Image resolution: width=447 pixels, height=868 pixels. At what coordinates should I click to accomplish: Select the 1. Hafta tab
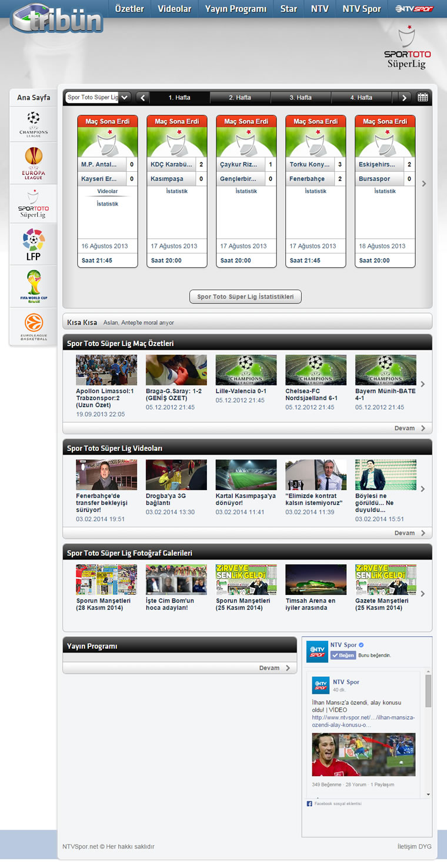pos(179,98)
